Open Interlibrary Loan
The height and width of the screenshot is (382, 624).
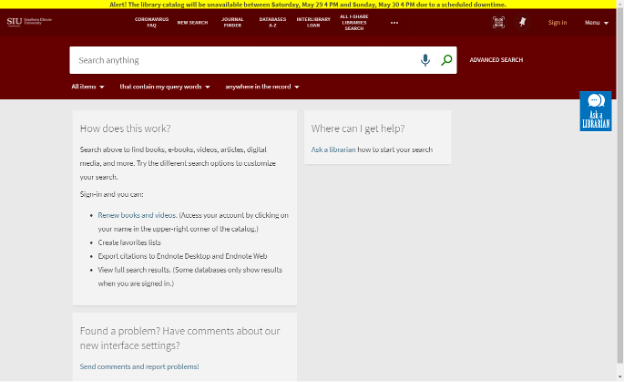coord(314,22)
